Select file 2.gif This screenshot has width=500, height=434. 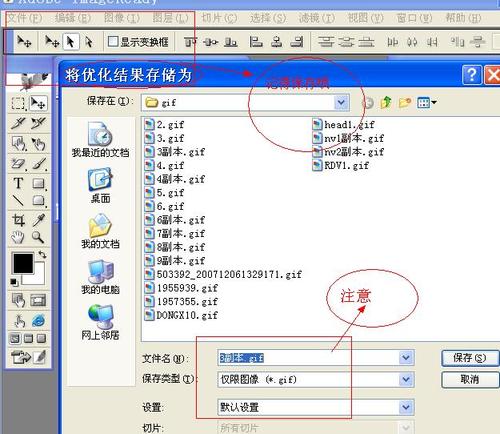coord(164,125)
